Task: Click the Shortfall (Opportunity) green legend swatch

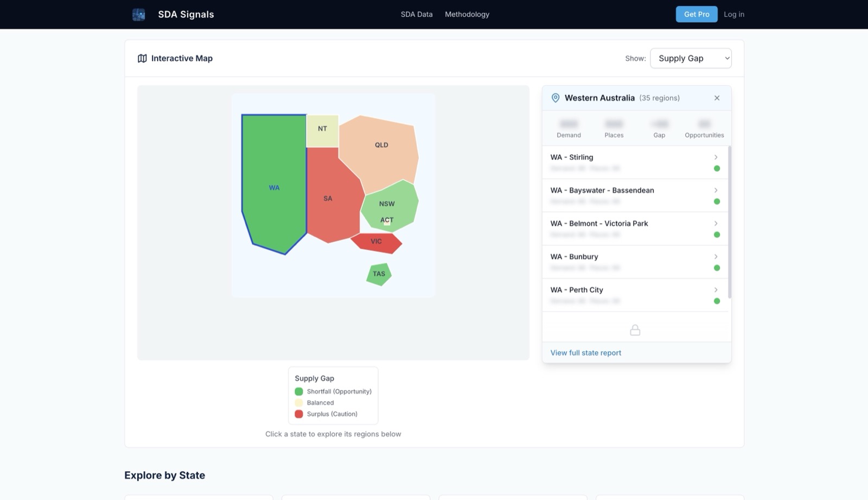Action: [x=299, y=391]
